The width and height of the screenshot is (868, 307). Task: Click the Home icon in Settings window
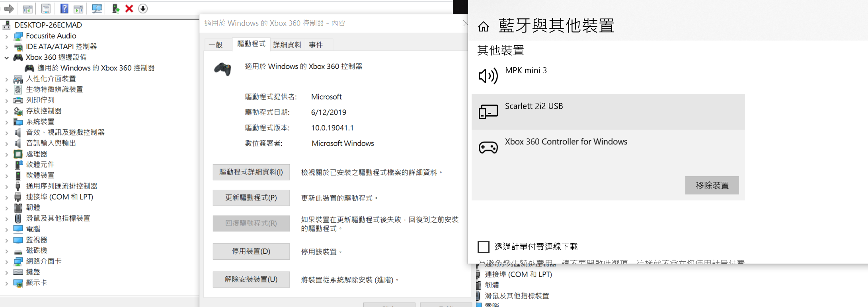(484, 27)
